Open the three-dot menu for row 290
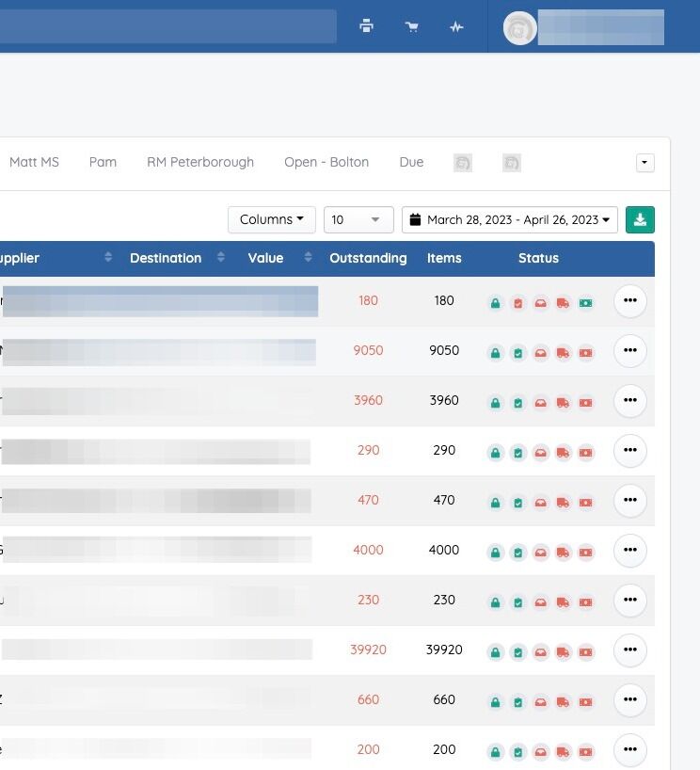Screen dimensions: 700x770 [629, 450]
